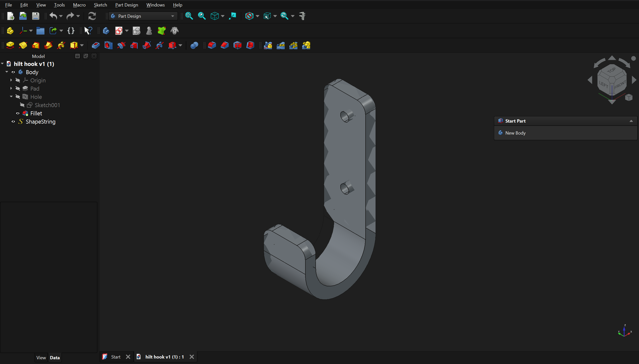Fit all content in view

point(189,16)
